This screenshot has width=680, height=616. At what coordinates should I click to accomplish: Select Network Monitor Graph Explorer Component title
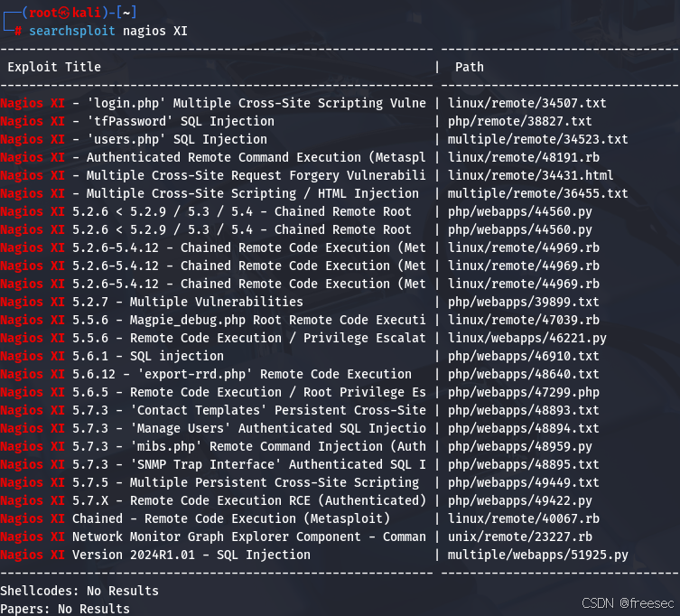point(213,537)
